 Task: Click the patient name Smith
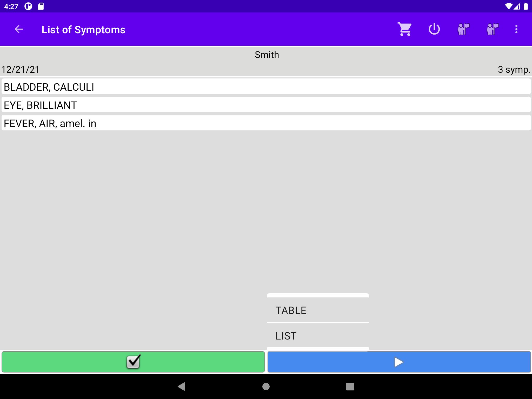point(267,55)
